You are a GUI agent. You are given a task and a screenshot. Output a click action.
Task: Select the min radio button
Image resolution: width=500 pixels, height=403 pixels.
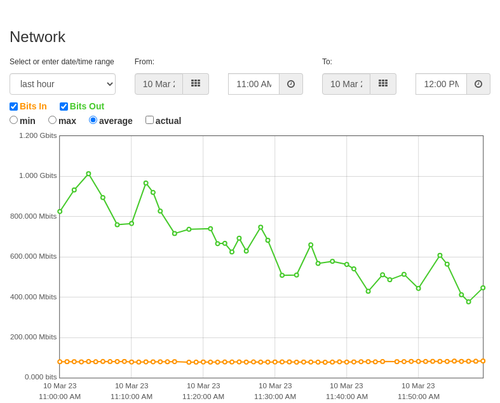click(14, 120)
